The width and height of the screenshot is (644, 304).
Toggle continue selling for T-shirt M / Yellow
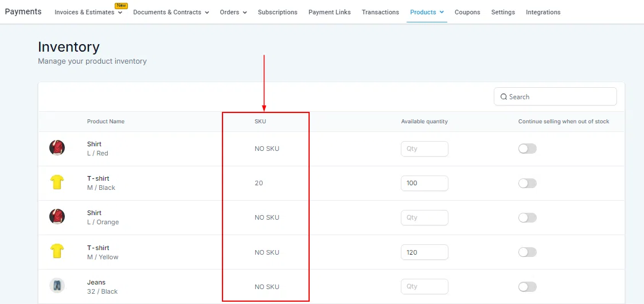(x=528, y=252)
